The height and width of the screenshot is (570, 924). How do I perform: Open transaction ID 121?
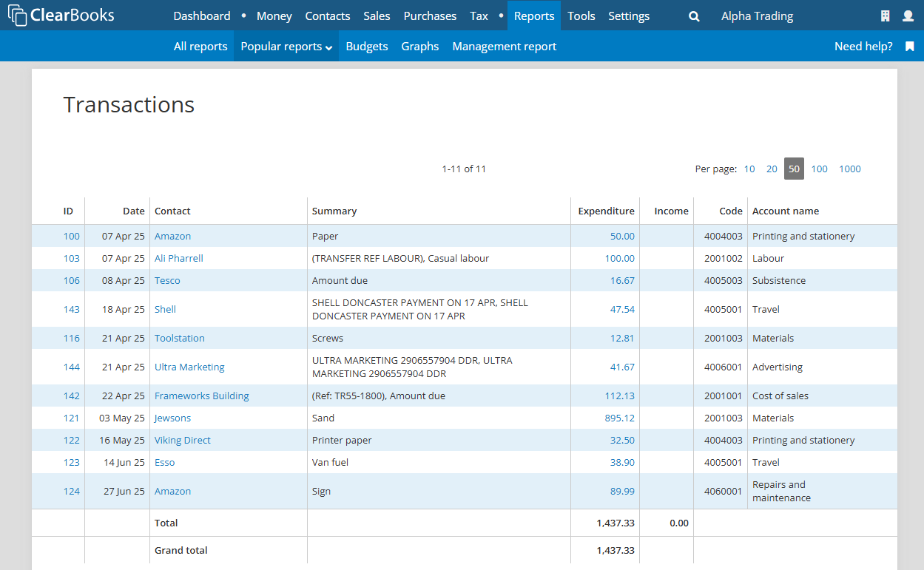pos(71,418)
